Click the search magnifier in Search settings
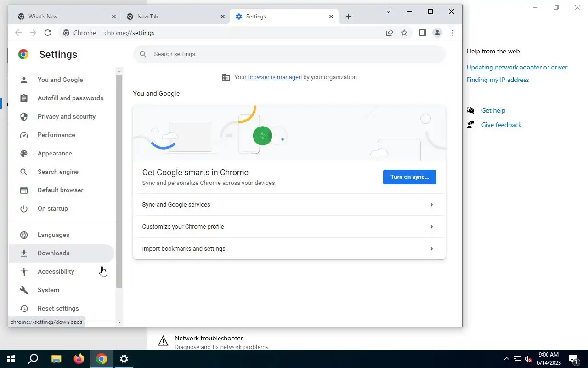 (143, 54)
